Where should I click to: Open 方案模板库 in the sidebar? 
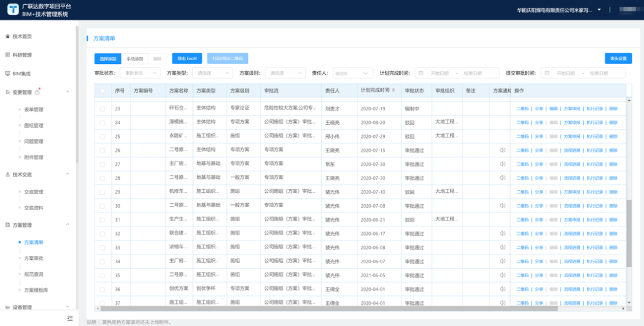tap(36, 290)
